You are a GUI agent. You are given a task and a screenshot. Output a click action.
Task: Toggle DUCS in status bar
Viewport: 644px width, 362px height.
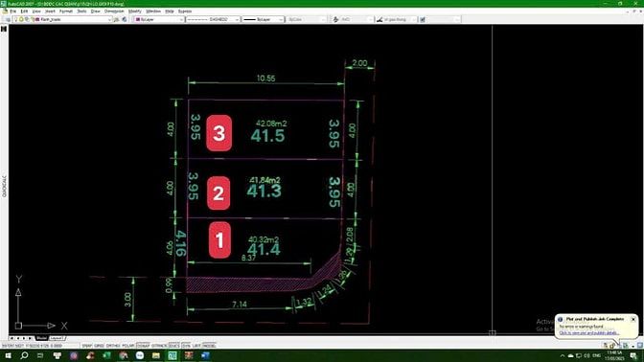[x=174, y=346]
